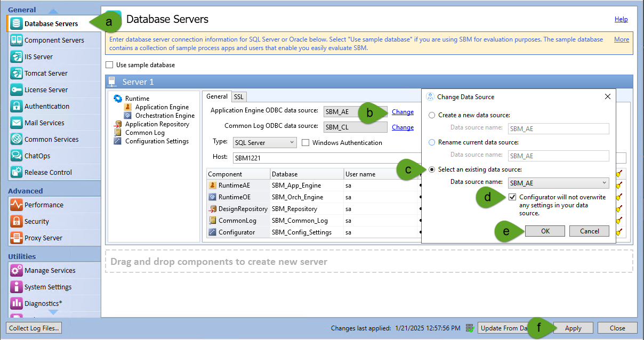This screenshot has width=644, height=340.
Task: Click Change for Application Engine ODBC data source
Action: [402, 112]
